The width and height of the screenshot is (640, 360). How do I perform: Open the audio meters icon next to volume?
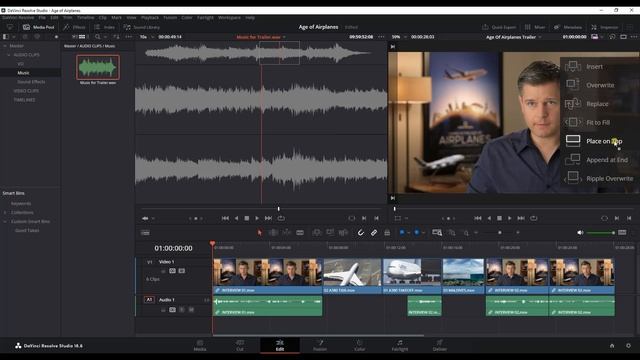(x=622, y=233)
